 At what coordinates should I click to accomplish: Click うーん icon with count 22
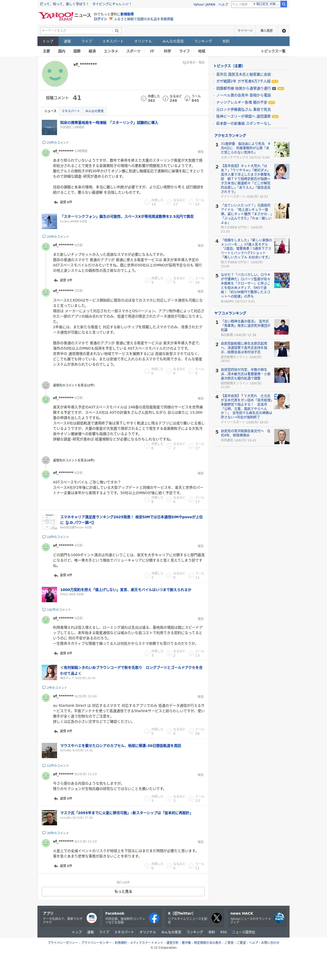[x=191, y=202]
